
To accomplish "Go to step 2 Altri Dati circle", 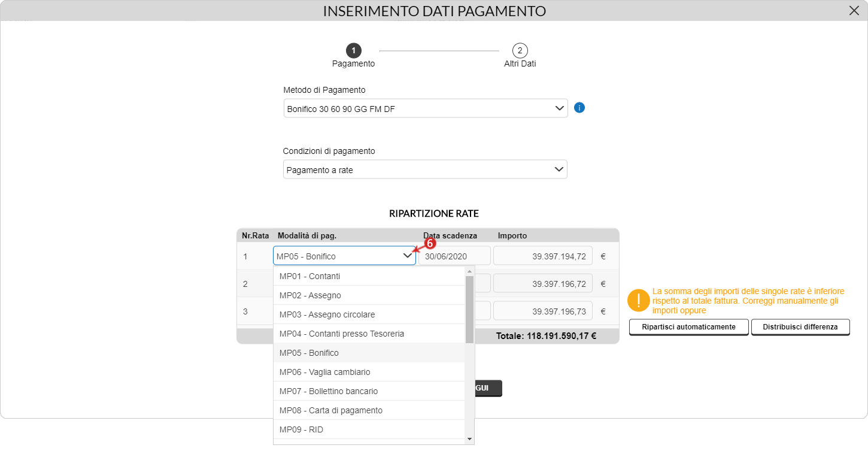I will [520, 50].
